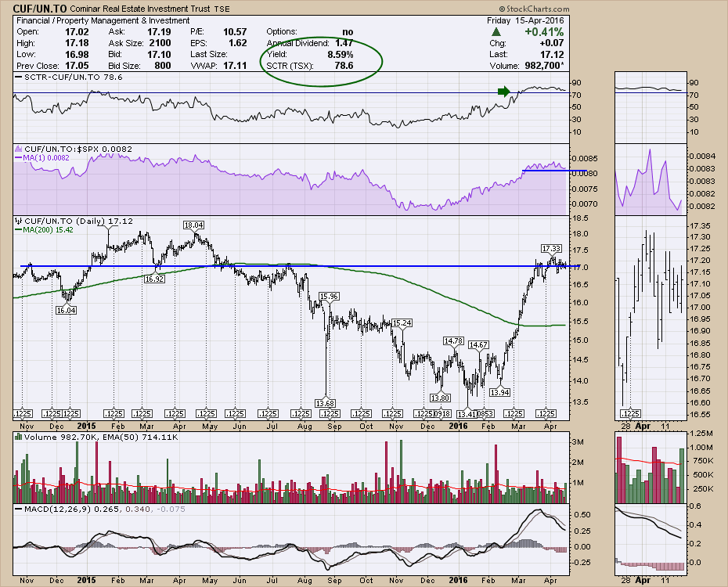Click the 17.33 recent high label

tap(551, 249)
